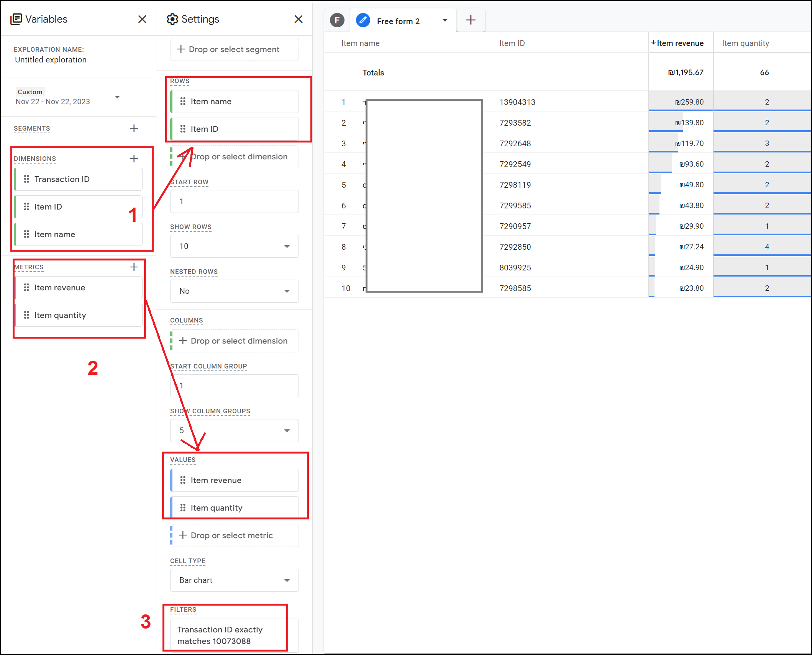
Task: Add a new tab with plus button
Action: [471, 20]
